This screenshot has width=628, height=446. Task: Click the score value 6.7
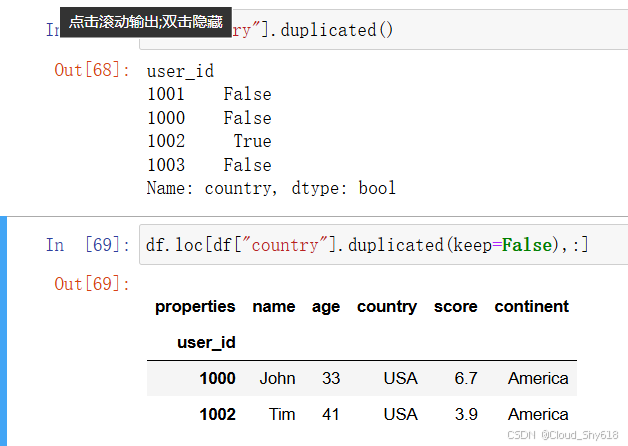tap(466, 378)
